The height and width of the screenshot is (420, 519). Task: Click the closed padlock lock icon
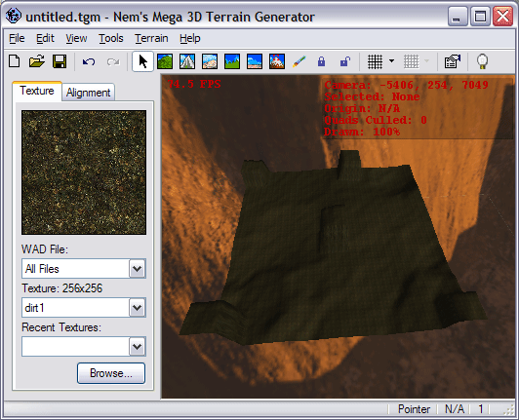pyautogui.click(x=321, y=61)
